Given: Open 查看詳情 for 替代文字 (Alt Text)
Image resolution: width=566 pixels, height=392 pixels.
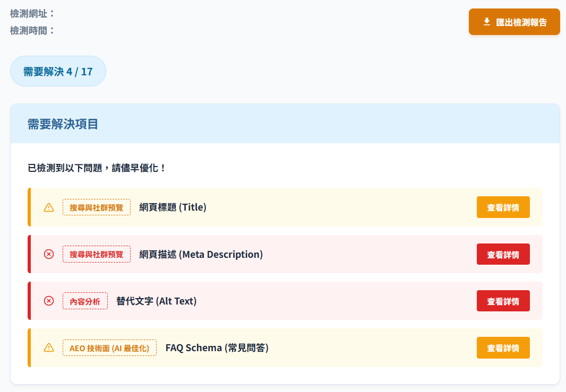Looking at the screenshot, I should point(503,301).
